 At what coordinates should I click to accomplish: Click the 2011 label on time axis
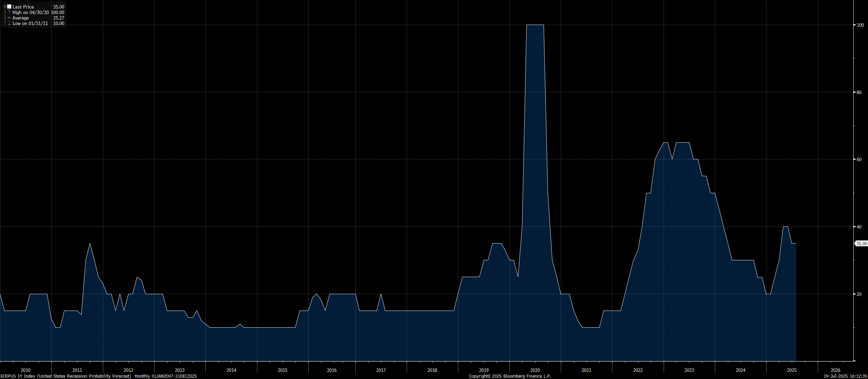77,370
